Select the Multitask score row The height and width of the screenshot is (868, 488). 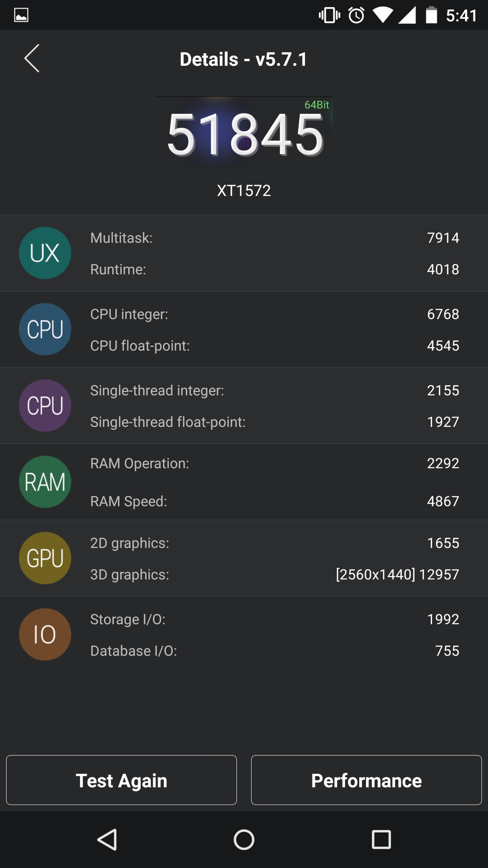[x=274, y=238]
